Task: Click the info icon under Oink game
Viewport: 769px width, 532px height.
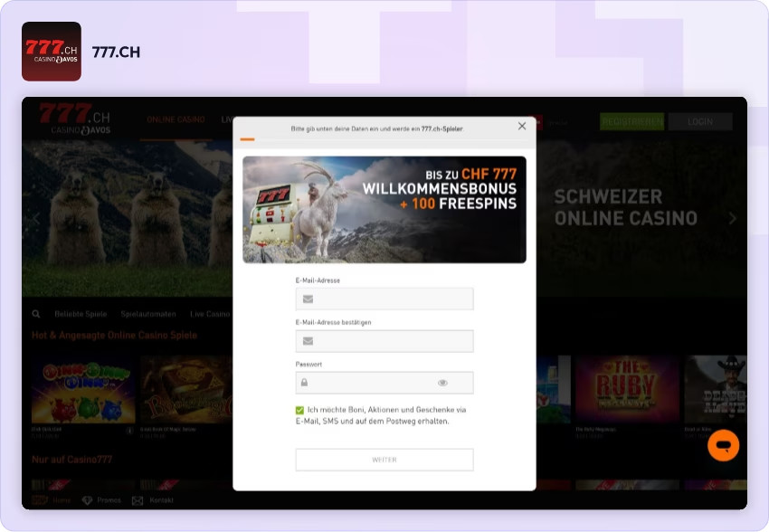Action: pyautogui.click(x=130, y=431)
